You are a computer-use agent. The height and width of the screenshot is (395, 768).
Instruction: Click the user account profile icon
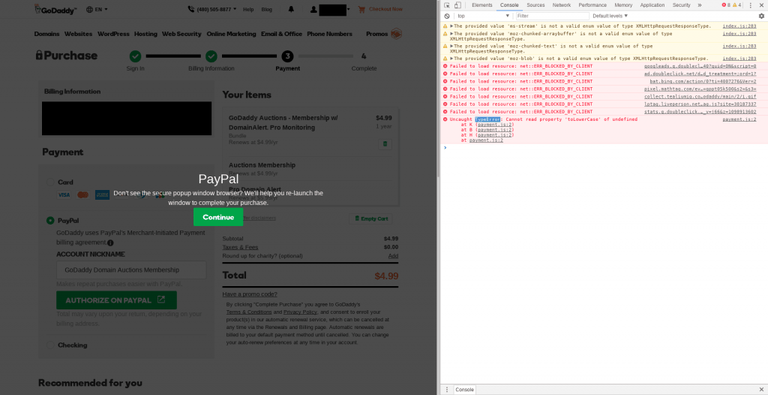[313, 9]
